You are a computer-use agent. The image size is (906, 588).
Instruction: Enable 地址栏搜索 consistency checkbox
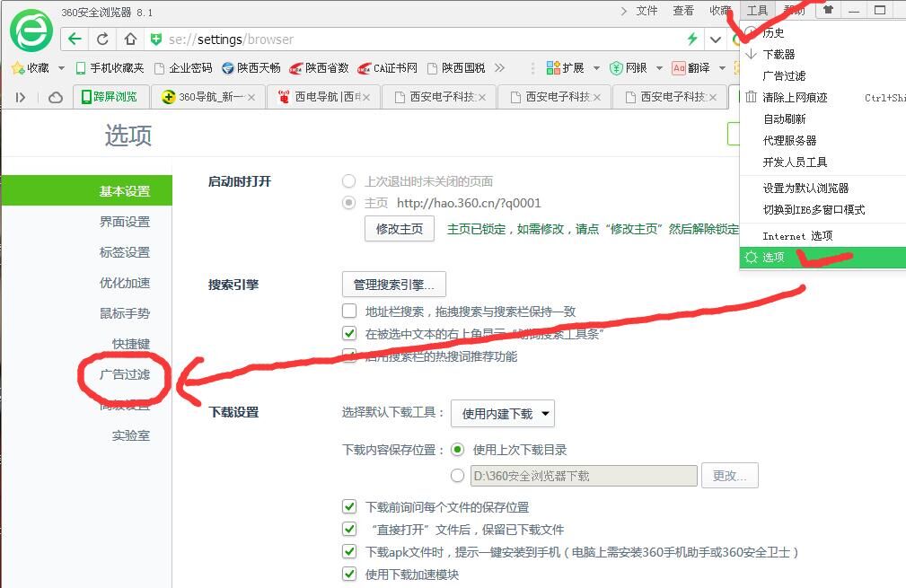tap(349, 312)
